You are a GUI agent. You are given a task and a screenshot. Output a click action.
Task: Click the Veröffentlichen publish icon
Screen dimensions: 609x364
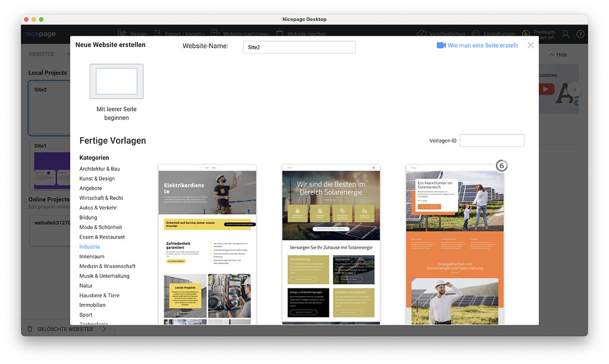(x=422, y=33)
